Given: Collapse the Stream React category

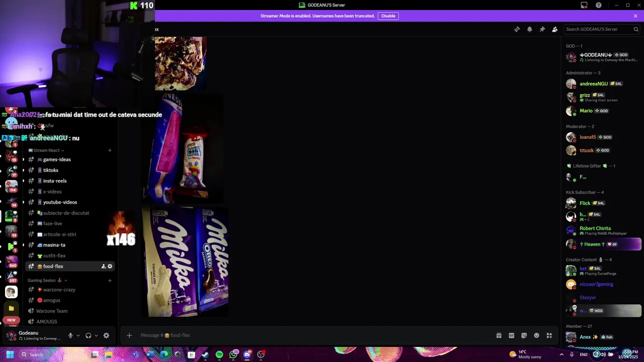Looking at the screenshot, I should [x=46, y=150].
